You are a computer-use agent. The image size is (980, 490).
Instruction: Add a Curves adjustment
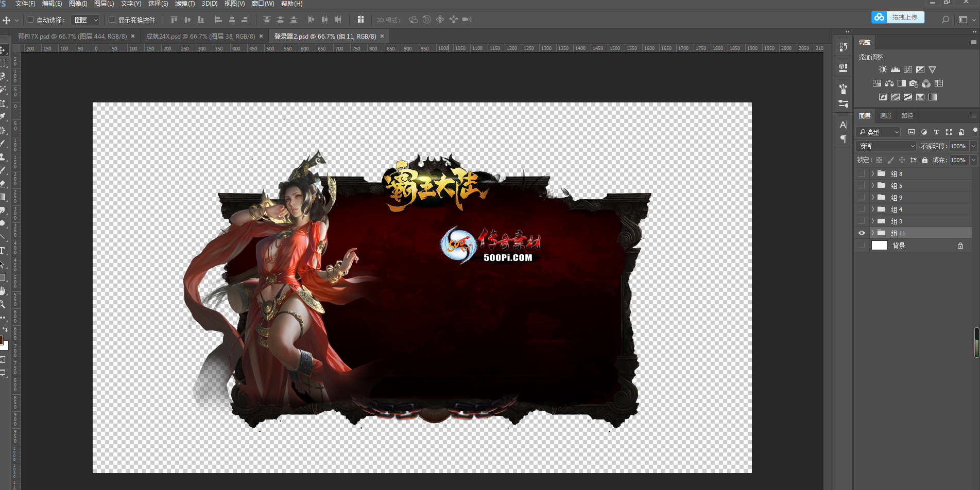[908, 69]
